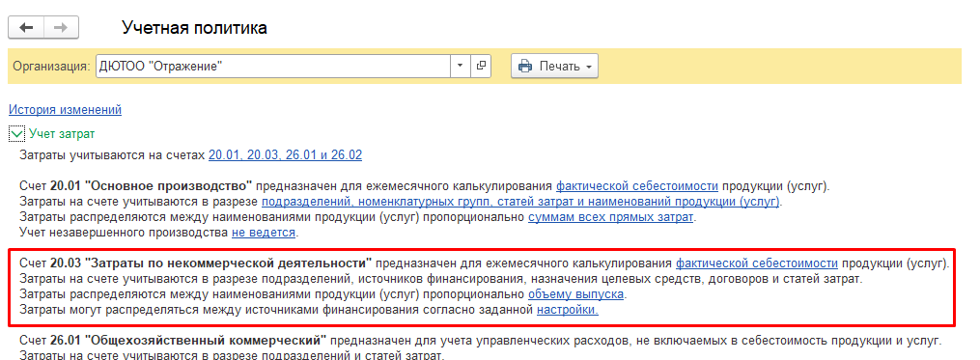Click the настройки link

pos(568,310)
